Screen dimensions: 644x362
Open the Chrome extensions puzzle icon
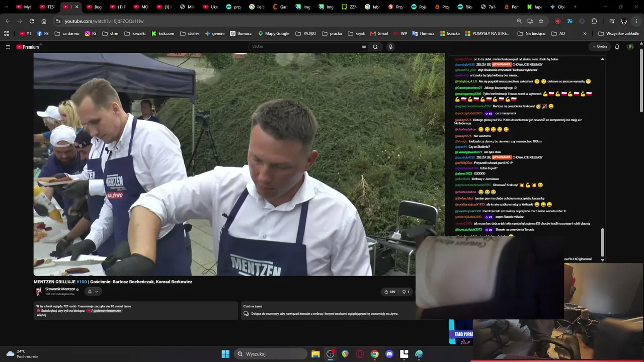(x=594, y=21)
